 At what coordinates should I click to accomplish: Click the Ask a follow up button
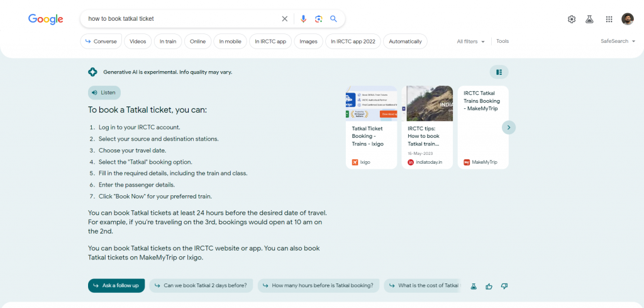tap(117, 285)
